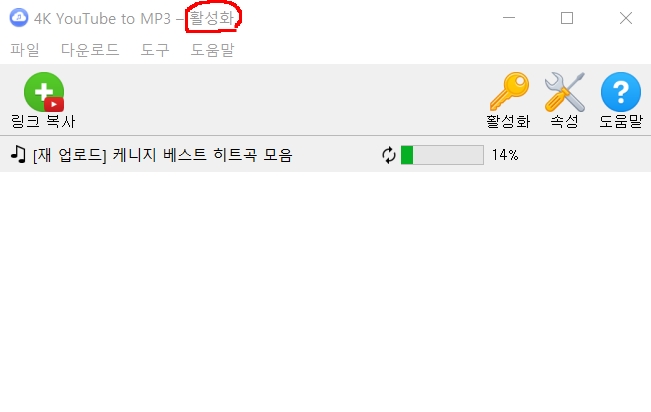Open the 도구 menu
Viewport: 651px width, 412px height.
click(x=155, y=50)
